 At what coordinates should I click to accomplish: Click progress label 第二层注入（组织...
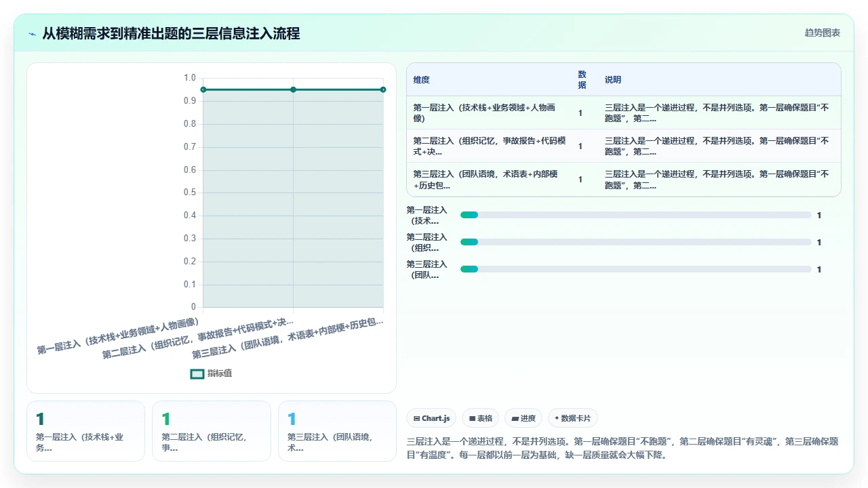(427, 243)
